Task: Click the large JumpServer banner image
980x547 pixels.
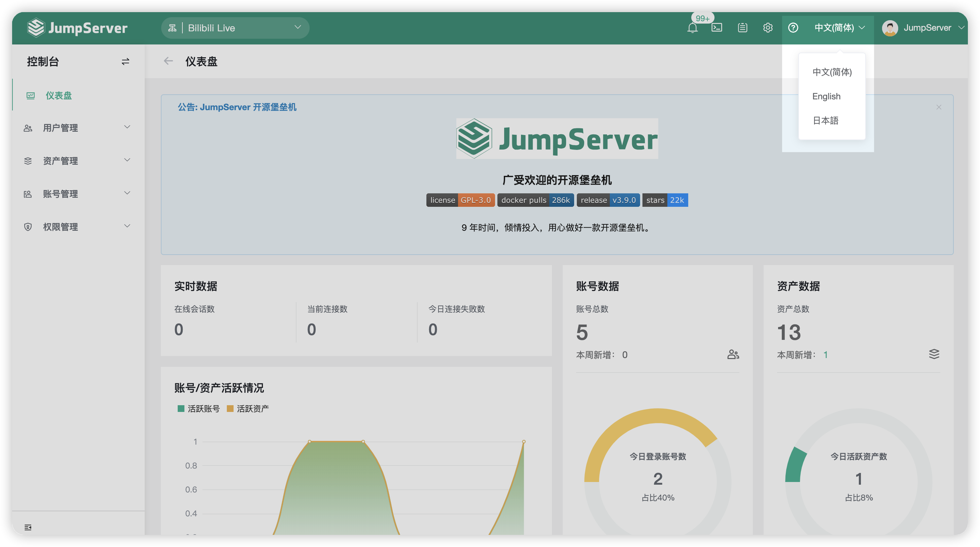Action: pyautogui.click(x=557, y=138)
